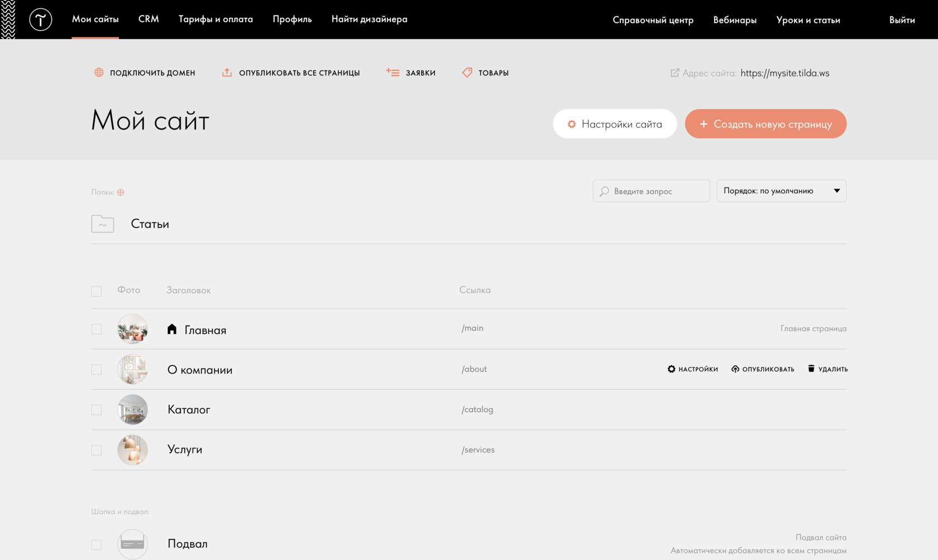This screenshot has width=938, height=560.
Task: Click the gear icon for О компании settings
Action: point(671,369)
